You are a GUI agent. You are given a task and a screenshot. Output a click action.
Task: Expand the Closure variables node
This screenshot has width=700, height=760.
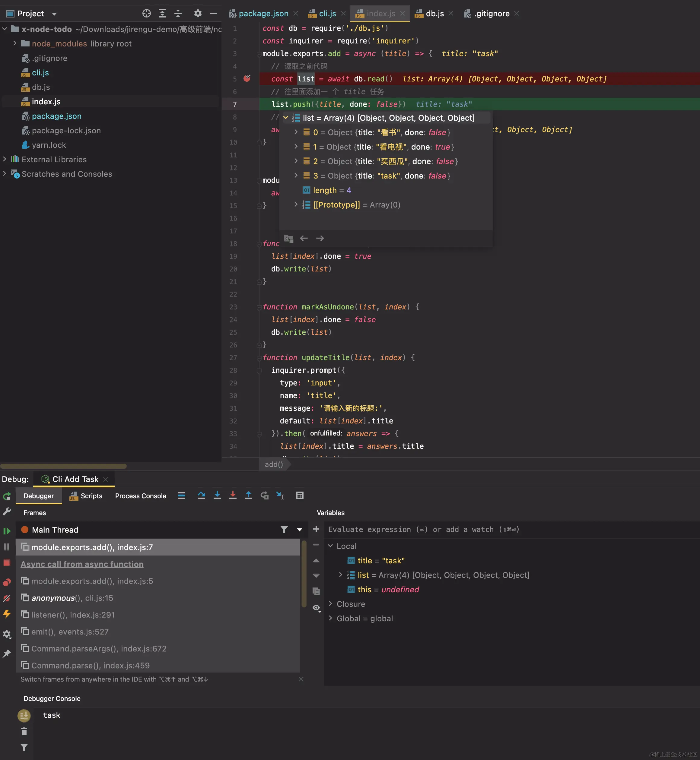(330, 604)
